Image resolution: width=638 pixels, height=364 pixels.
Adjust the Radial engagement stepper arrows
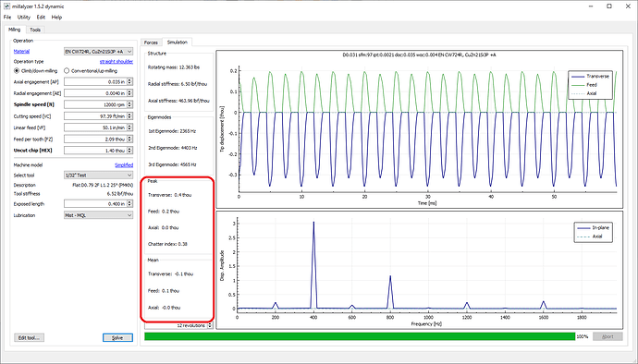(129, 93)
